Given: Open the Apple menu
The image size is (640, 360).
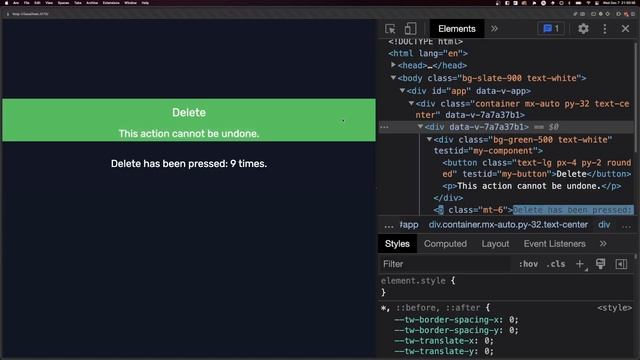Looking at the screenshot, I should [x=6, y=3].
